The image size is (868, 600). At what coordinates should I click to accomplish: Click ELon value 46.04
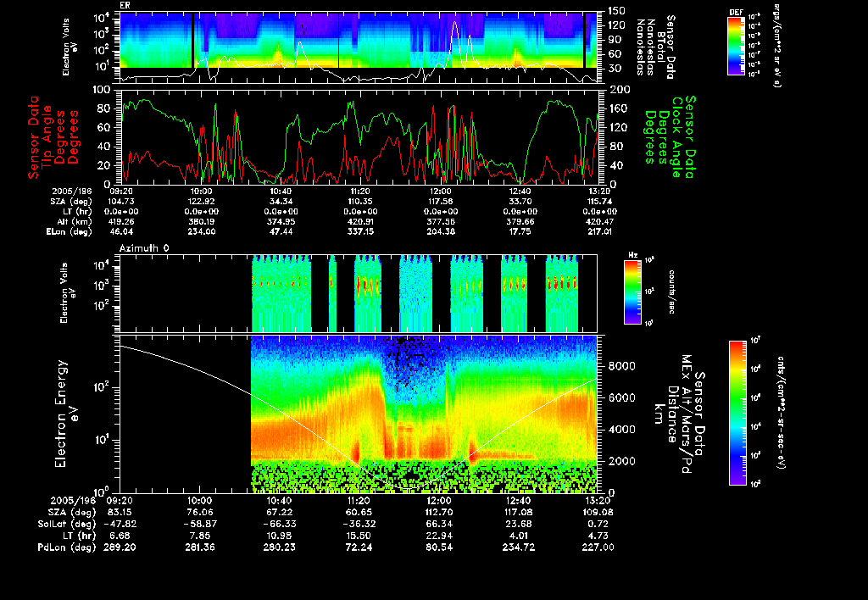(x=121, y=232)
